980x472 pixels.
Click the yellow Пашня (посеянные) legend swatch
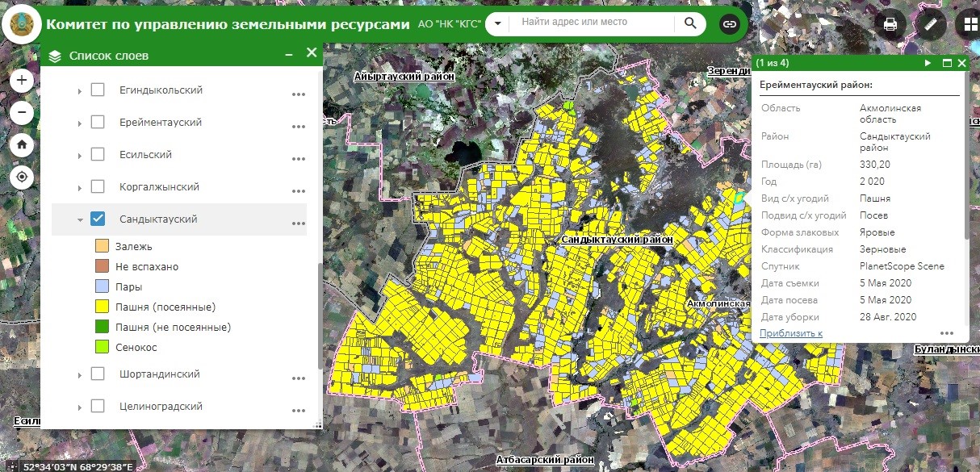102,307
